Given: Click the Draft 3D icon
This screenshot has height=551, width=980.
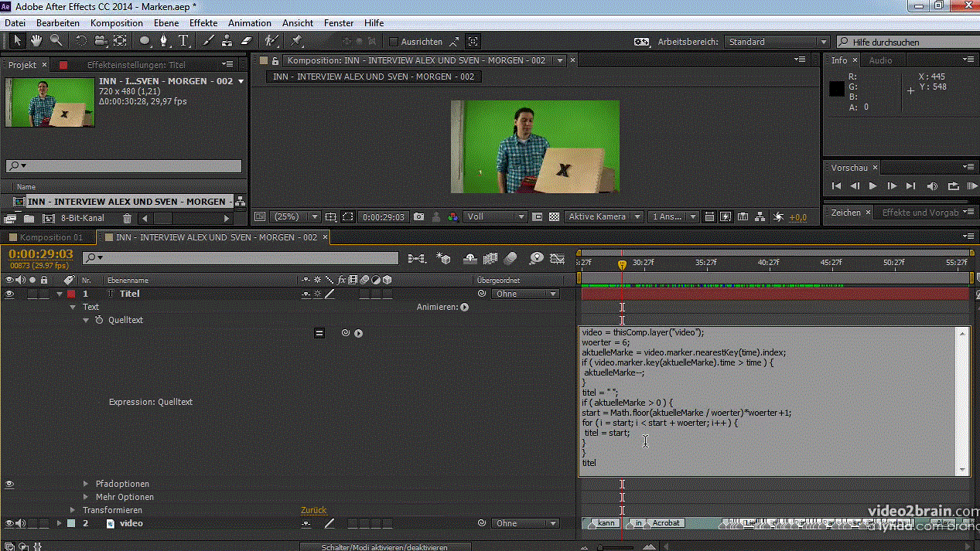Looking at the screenshot, I should pos(443,258).
